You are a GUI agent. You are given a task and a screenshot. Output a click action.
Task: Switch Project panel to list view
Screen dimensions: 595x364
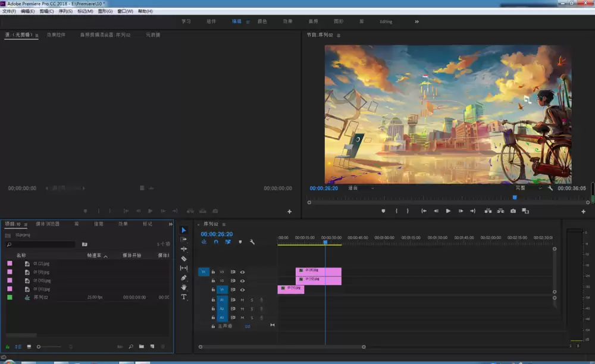18,347
